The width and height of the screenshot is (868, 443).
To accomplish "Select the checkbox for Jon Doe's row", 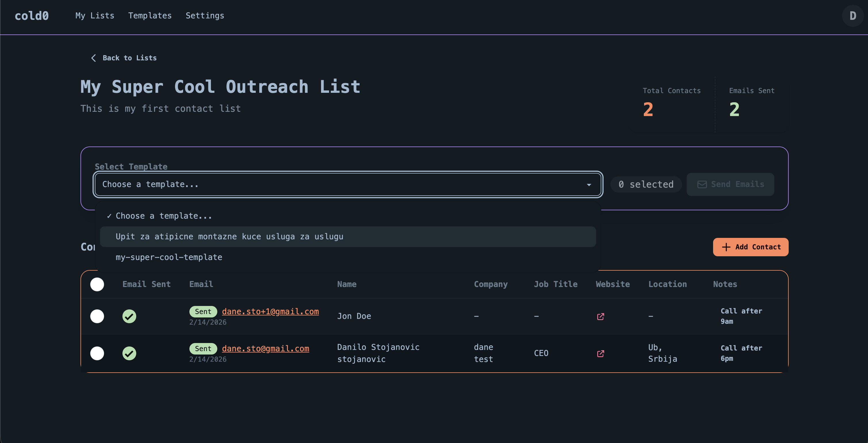I will pos(97,316).
